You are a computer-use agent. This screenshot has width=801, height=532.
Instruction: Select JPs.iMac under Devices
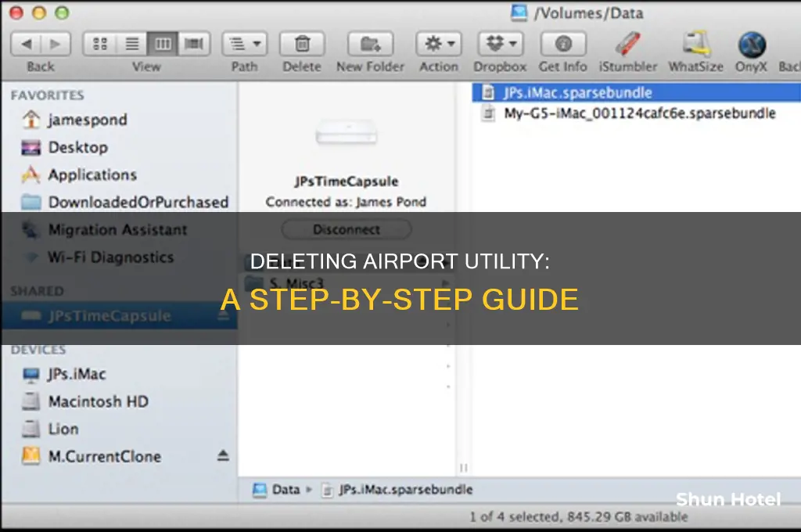point(64,374)
